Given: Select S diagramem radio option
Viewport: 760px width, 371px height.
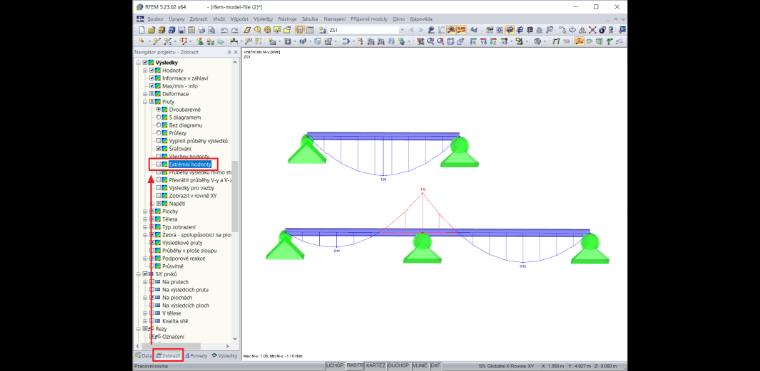Looking at the screenshot, I should (158, 117).
